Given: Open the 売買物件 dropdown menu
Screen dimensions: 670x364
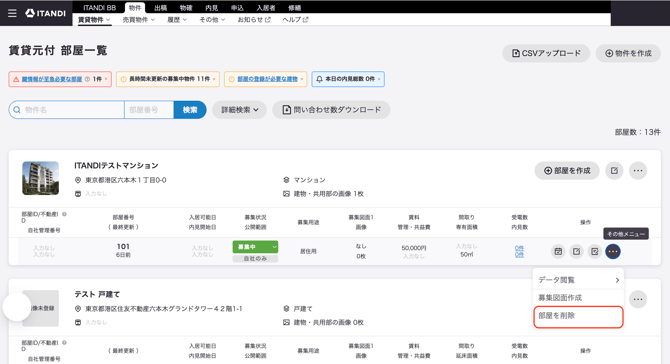Looking at the screenshot, I should (x=138, y=20).
